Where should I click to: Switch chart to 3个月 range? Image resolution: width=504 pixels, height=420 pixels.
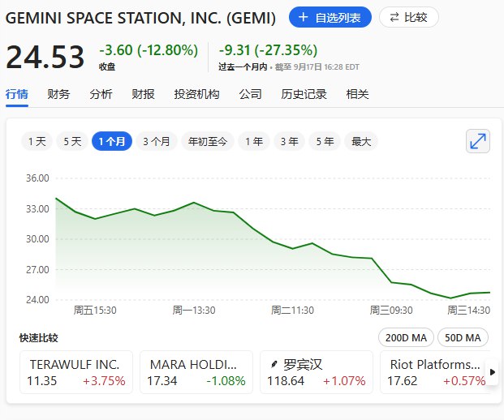click(156, 141)
